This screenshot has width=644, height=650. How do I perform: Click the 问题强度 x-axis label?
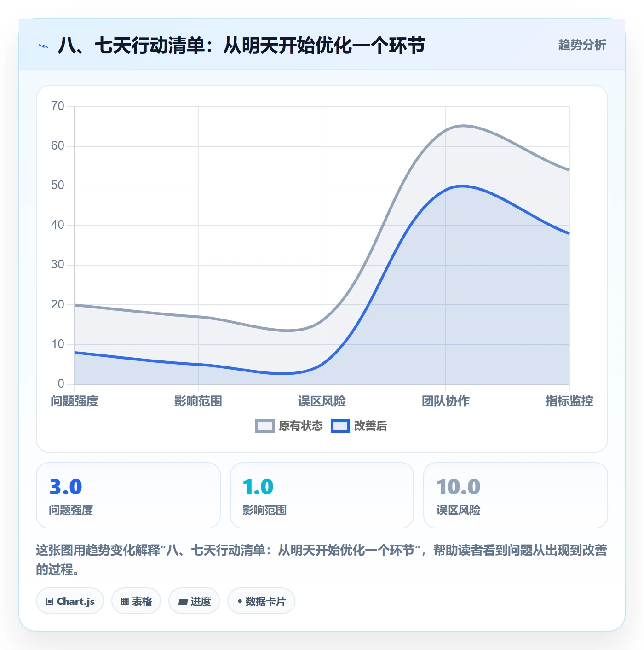pyautogui.click(x=75, y=401)
